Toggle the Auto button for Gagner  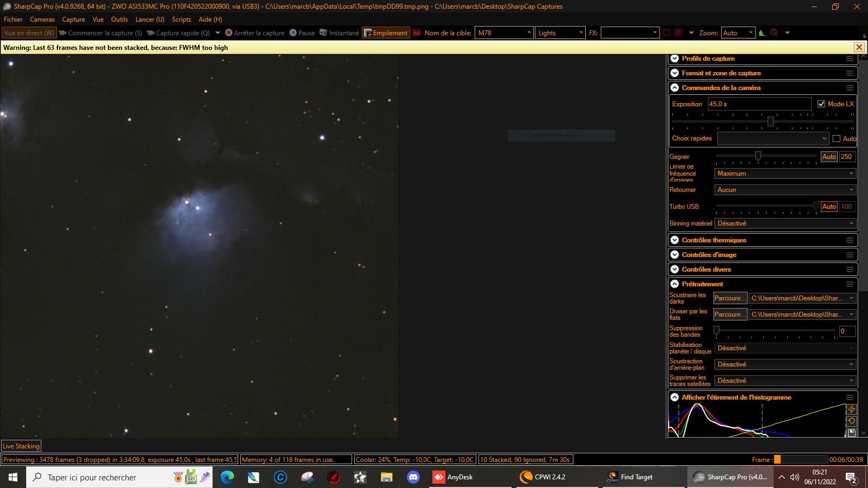coord(829,157)
